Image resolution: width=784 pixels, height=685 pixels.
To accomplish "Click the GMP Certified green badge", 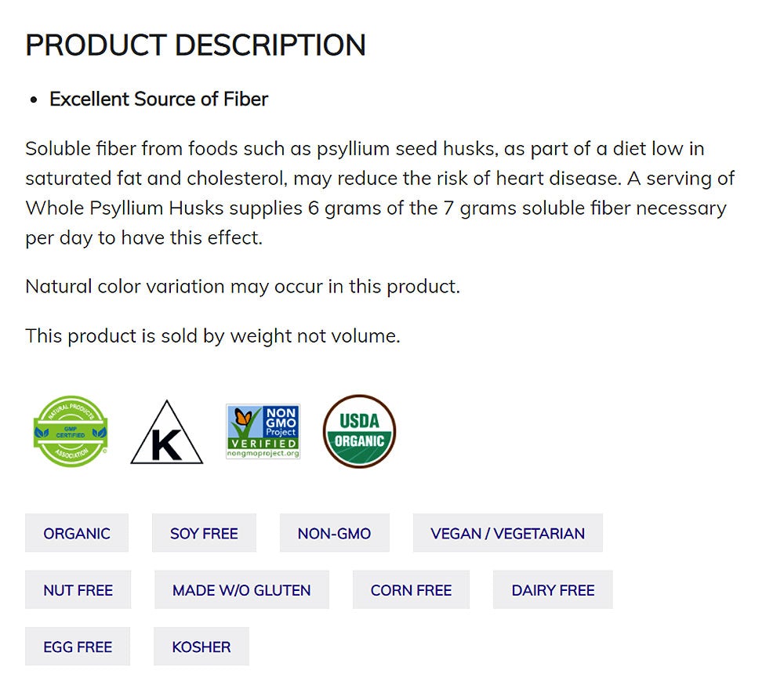I will coord(71,431).
